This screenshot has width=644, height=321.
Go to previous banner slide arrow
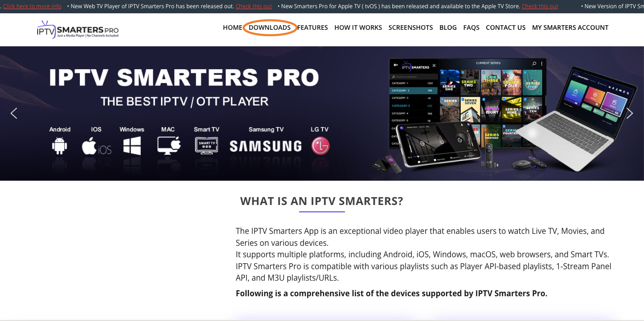(14, 113)
